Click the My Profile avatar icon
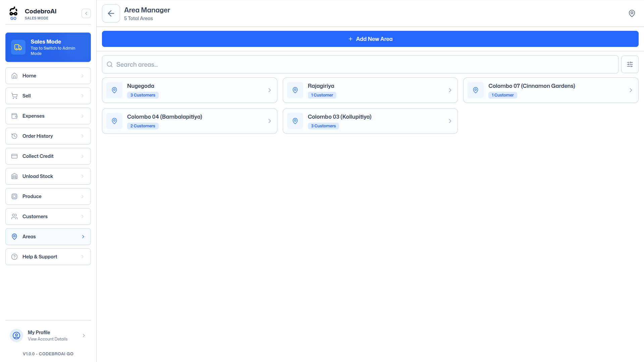 [16, 336]
